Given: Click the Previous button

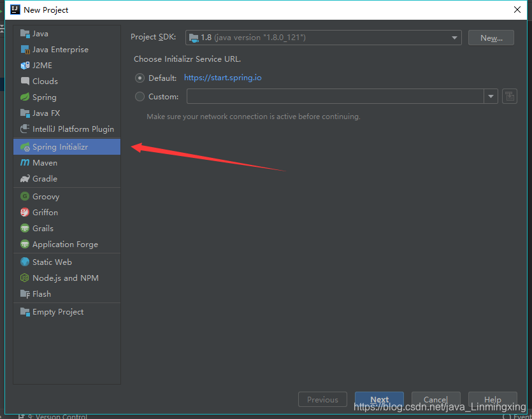Looking at the screenshot, I should pyautogui.click(x=322, y=399).
